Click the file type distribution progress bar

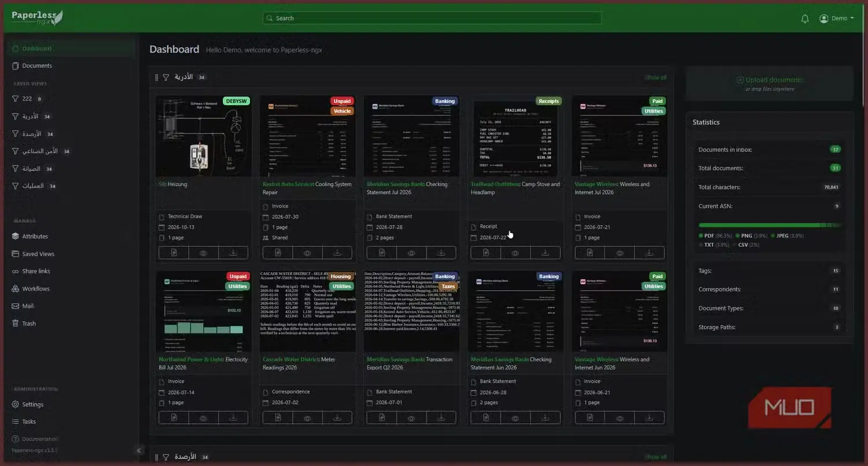click(770, 225)
